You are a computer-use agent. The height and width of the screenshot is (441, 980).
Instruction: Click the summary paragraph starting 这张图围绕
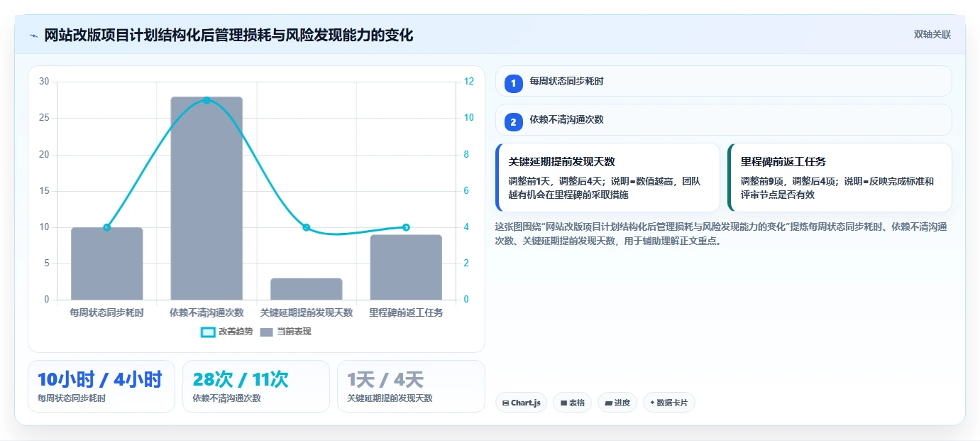click(722, 234)
